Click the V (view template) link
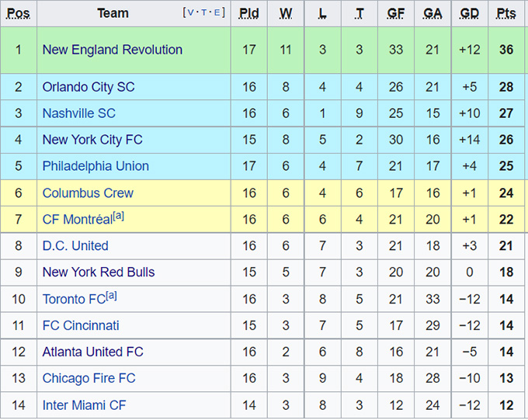 point(190,13)
